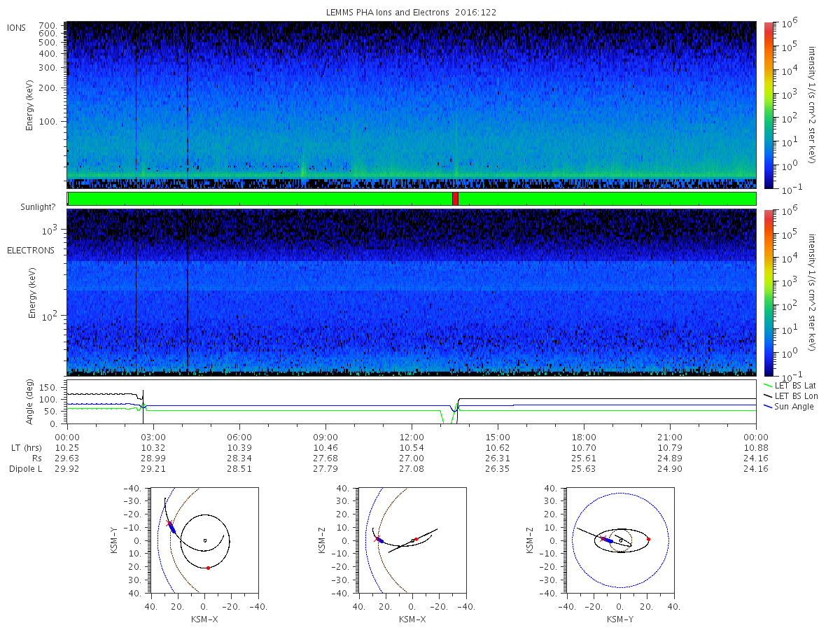Screen dimensions: 840x630
Task: Click the blue Sun Angle legend line
Action: [769, 406]
